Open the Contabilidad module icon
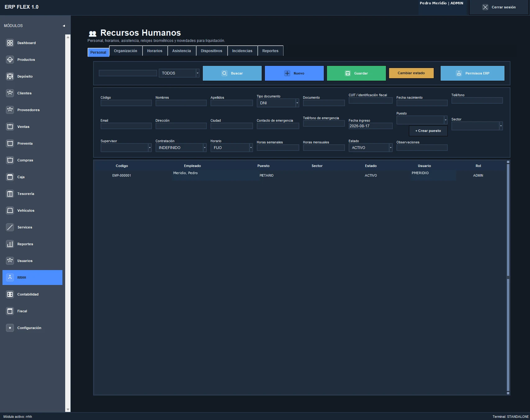This screenshot has height=420, width=530. coord(10,294)
